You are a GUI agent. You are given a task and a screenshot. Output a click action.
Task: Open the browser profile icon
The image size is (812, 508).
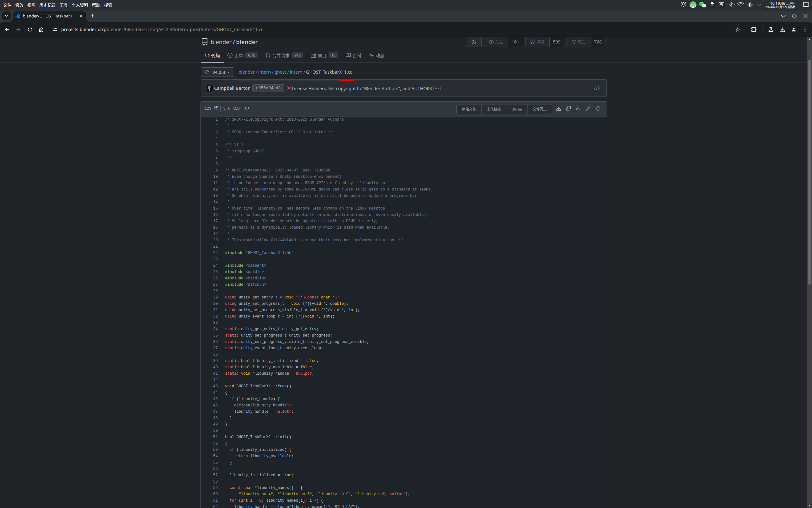[x=794, y=30]
